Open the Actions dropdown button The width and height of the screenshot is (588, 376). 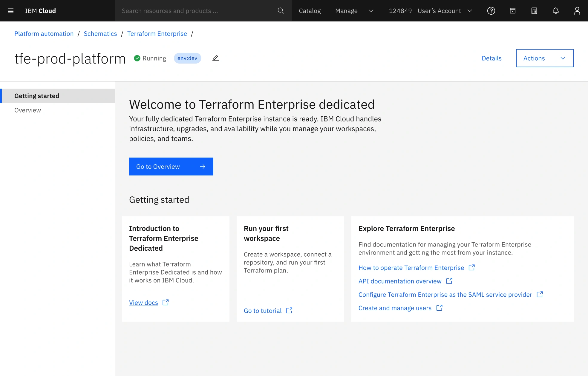coord(545,58)
